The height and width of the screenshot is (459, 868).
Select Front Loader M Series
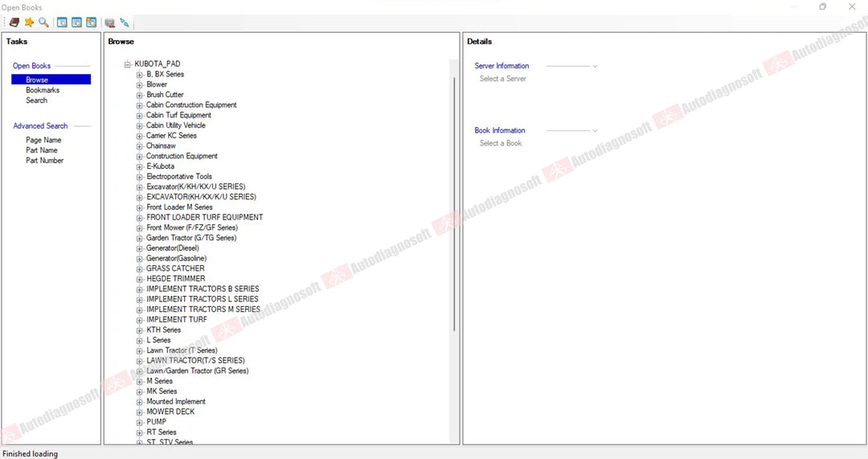coord(179,207)
